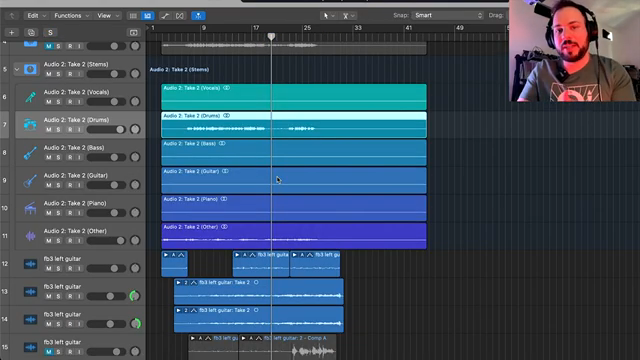
Task: Open the Snap Smart dropdown
Action: click(447, 16)
